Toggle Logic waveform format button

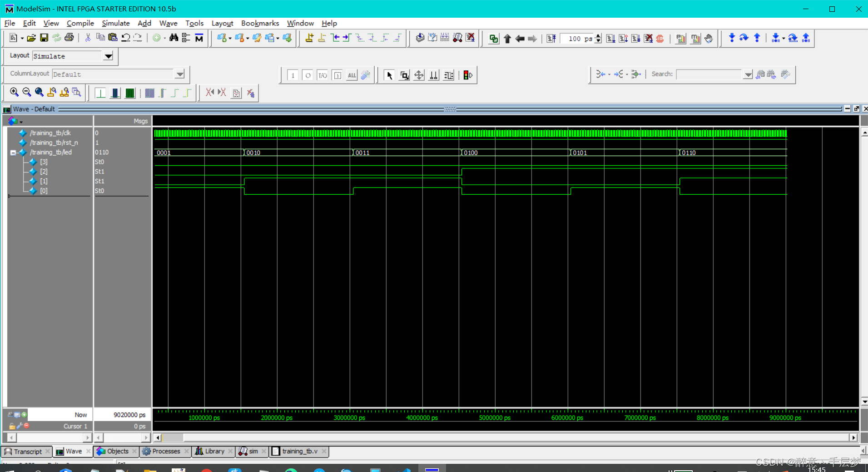[x=115, y=93]
